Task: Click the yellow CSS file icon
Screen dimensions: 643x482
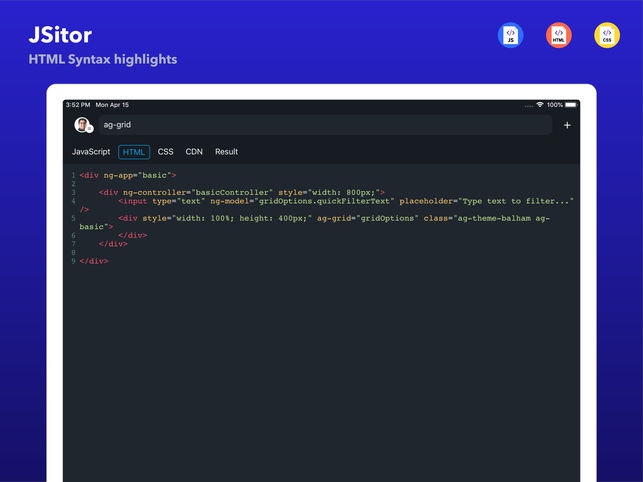Action: pyautogui.click(x=607, y=35)
